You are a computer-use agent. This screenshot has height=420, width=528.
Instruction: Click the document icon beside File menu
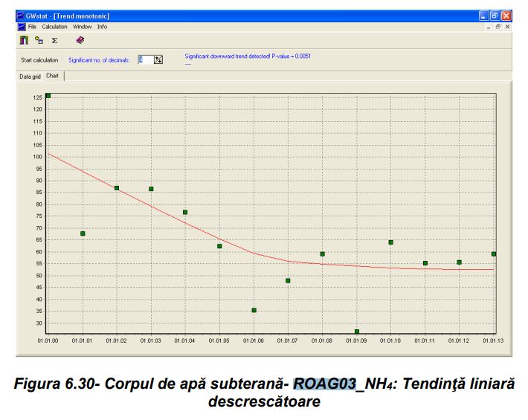pos(22,27)
